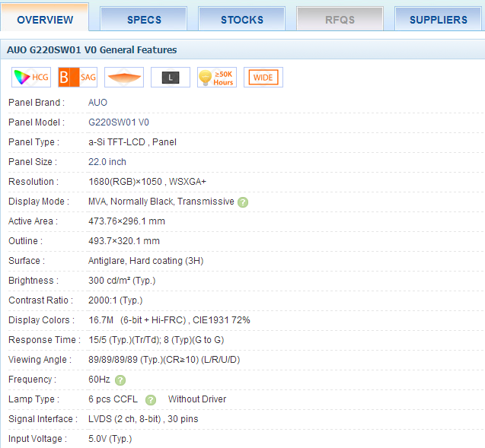Click the black L landscape icon
This screenshot has width=485, height=448.
(x=171, y=78)
